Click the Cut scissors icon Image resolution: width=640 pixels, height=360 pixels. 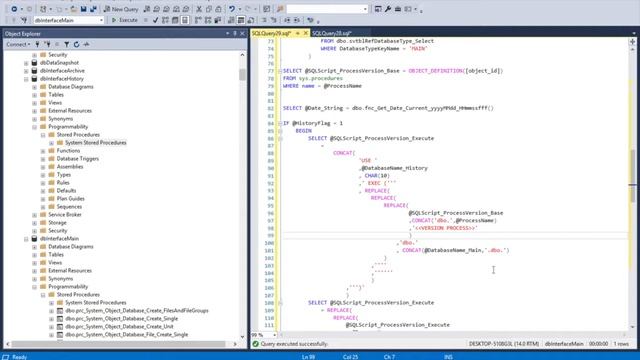[199, 9]
